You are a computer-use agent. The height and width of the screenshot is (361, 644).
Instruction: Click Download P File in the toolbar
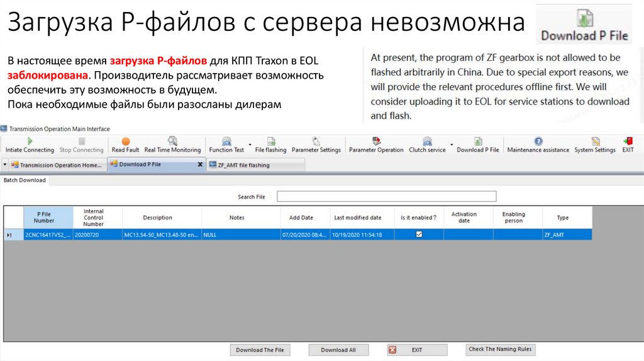[x=478, y=145]
